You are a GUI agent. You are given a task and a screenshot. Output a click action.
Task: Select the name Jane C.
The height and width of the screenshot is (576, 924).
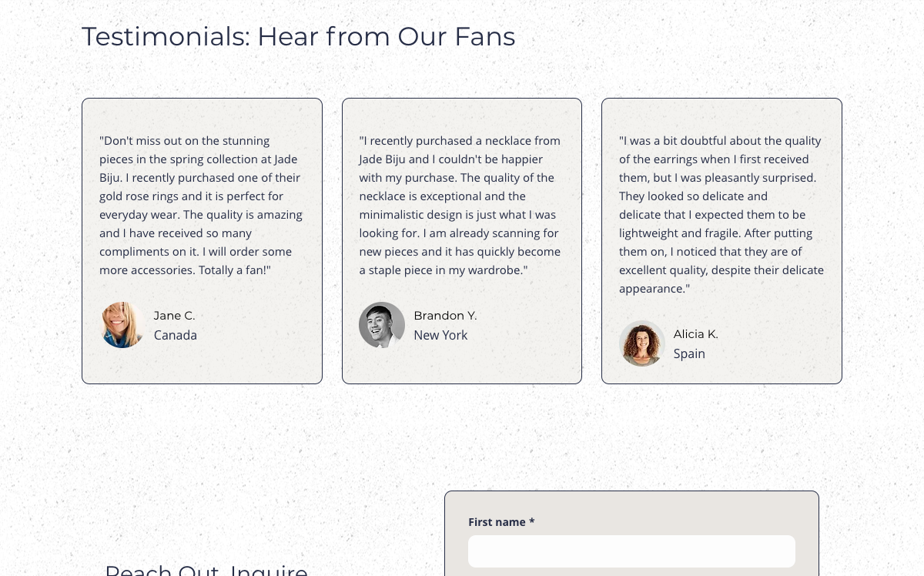(x=175, y=316)
